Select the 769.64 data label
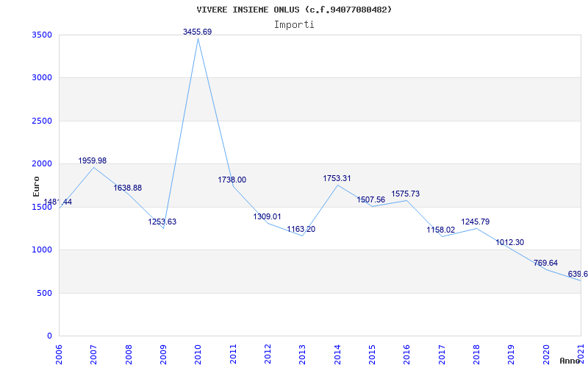Viewport: 588px width, 368px height. point(545,263)
